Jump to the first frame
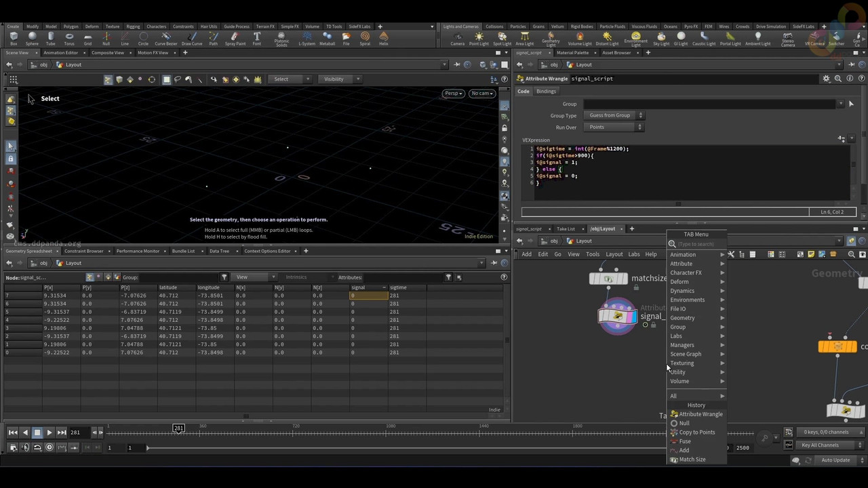 [13, 432]
